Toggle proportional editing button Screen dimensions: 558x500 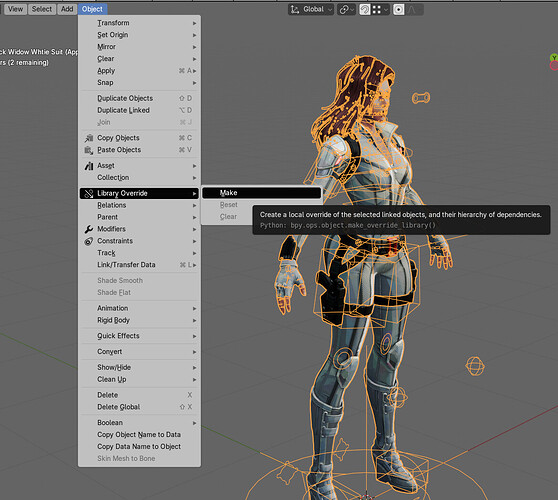(399, 9)
